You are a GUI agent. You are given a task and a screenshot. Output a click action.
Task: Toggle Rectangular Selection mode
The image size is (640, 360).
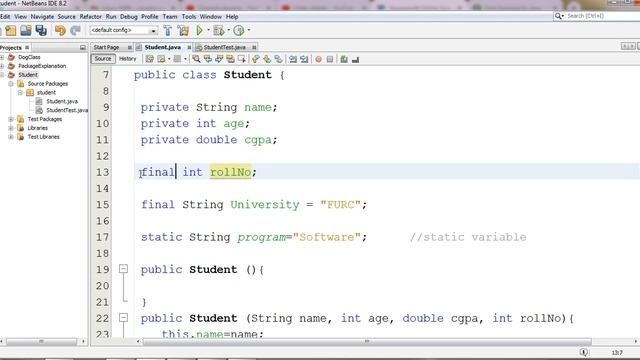click(x=242, y=59)
